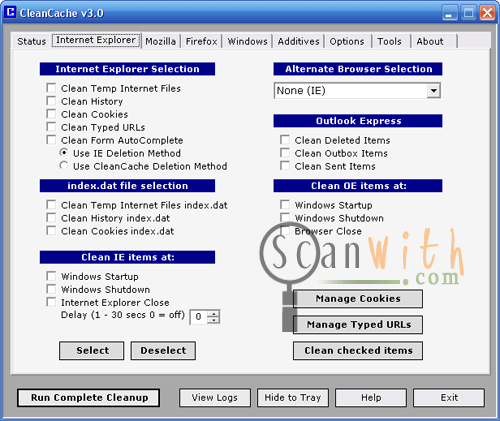Open the Firefox tab
Screen dimensions: 500x421
(201, 41)
